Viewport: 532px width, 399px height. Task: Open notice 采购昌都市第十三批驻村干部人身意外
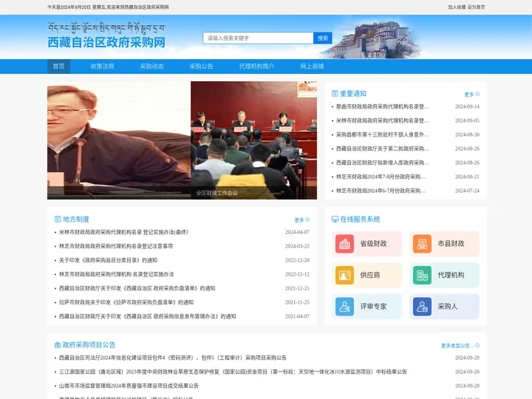(383, 134)
